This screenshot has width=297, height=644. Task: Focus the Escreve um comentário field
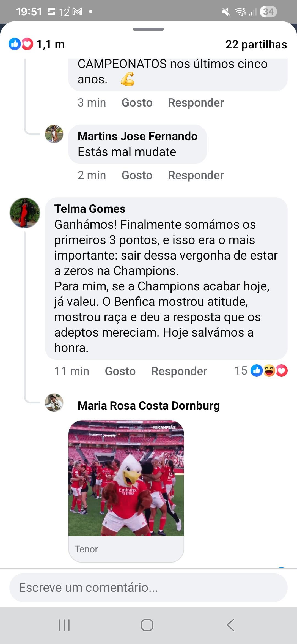[148, 588]
